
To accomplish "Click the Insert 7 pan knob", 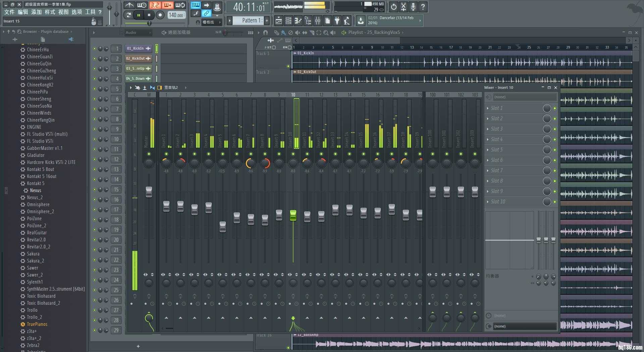I will click(x=251, y=163).
